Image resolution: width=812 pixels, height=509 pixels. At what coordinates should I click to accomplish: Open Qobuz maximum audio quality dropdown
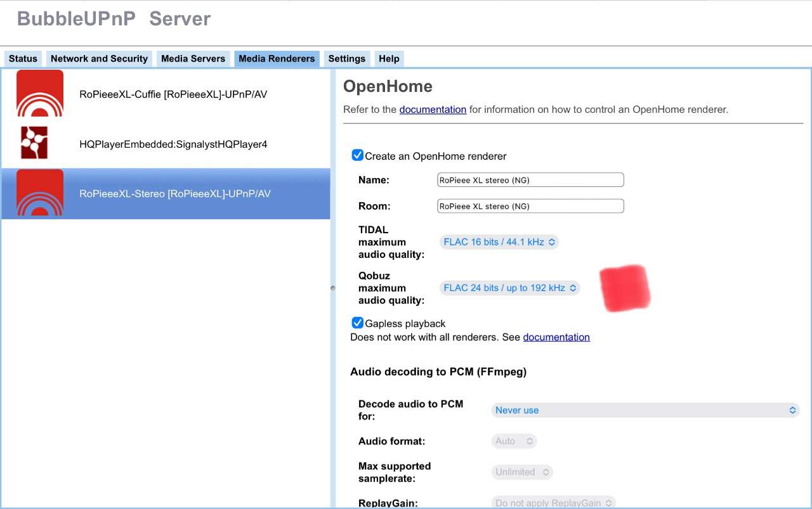pyautogui.click(x=509, y=288)
